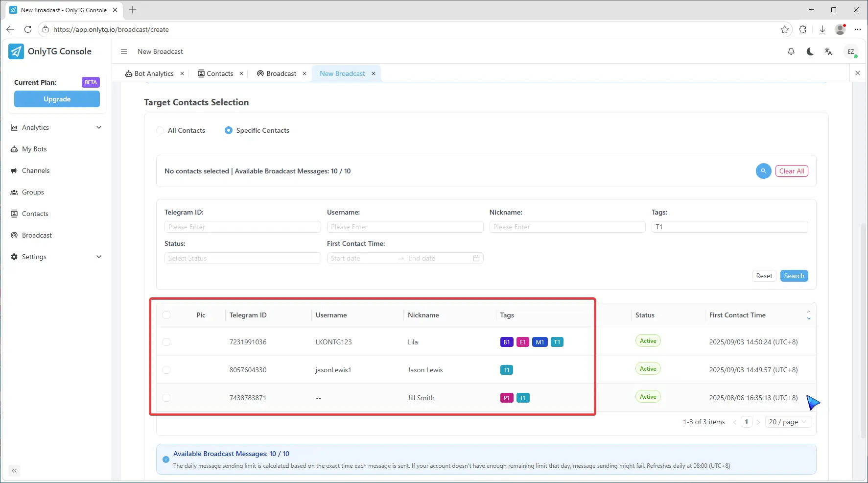Select the All Contacts radio button
This screenshot has width=868, height=483.
pyautogui.click(x=160, y=130)
